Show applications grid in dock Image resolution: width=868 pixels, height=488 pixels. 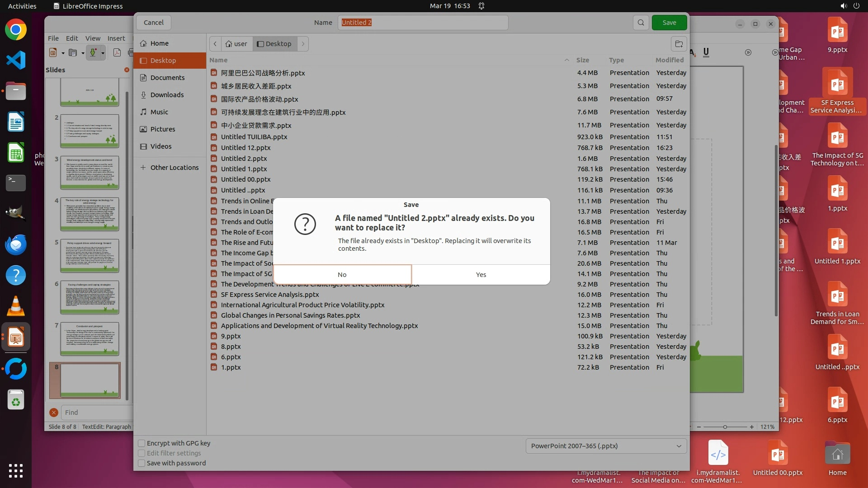click(x=16, y=470)
